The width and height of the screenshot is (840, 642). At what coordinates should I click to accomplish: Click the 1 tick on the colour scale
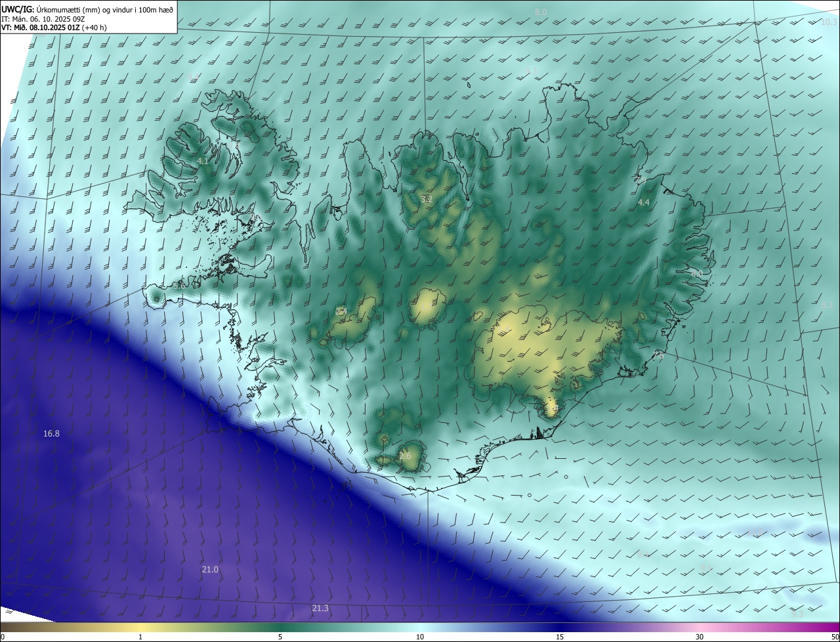(140, 637)
